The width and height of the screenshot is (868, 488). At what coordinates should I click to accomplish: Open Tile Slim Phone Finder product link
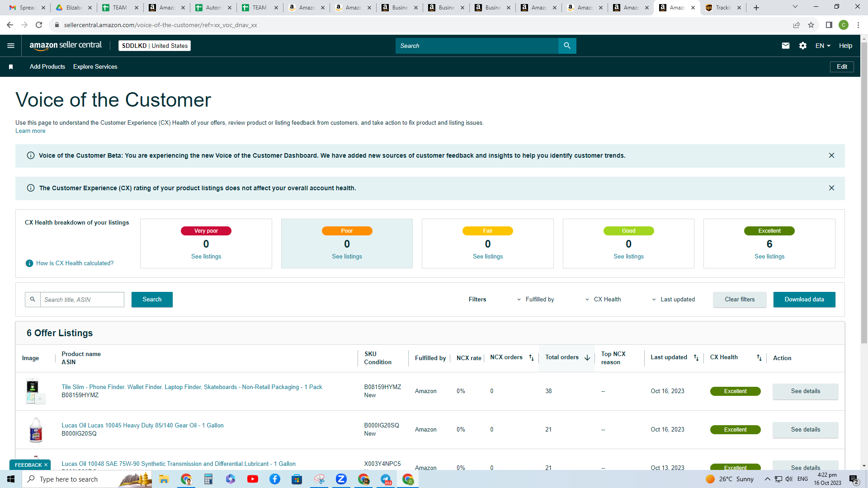click(x=192, y=387)
